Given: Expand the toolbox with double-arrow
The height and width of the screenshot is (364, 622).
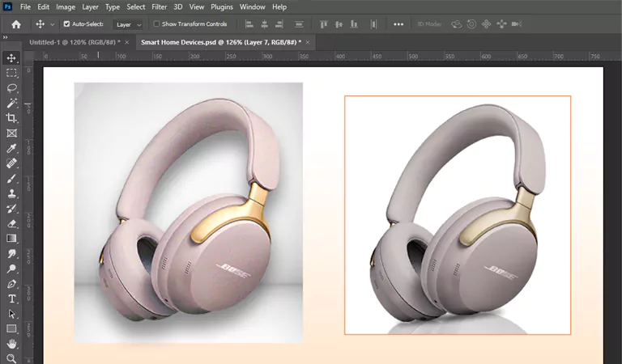Looking at the screenshot, I should point(5,37).
